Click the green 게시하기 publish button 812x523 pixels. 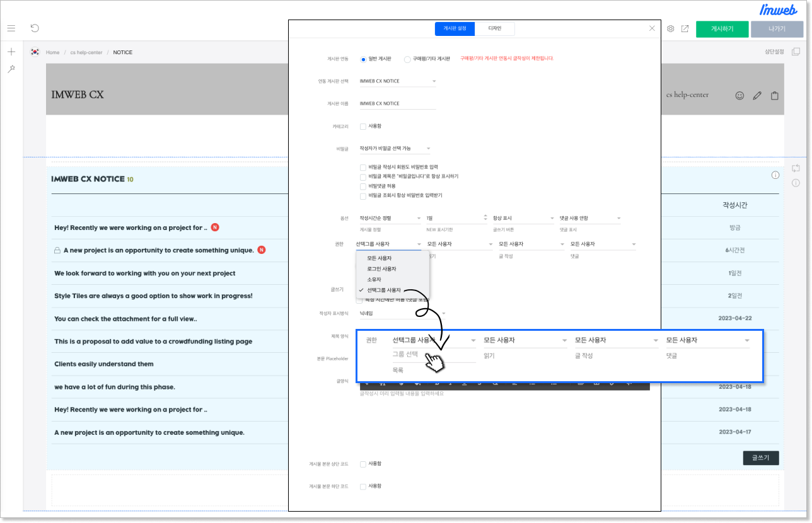click(722, 29)
